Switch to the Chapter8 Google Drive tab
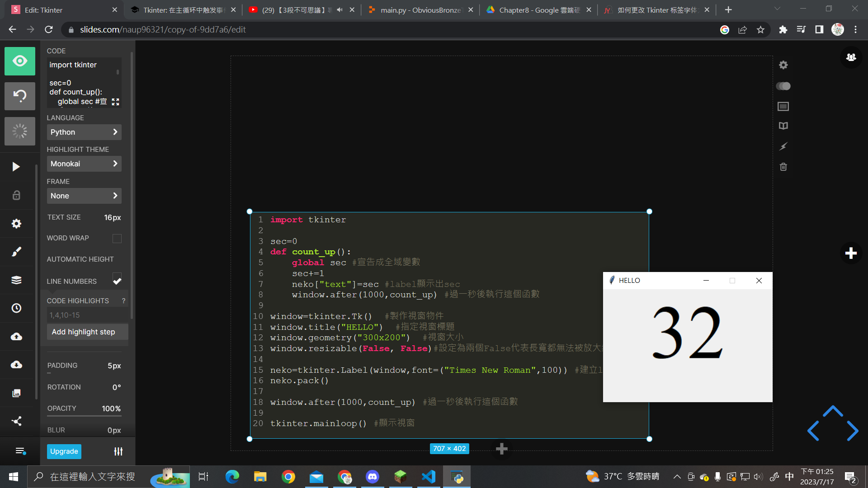The width and height of the screenshot is (868, 488). coord(539,10)
